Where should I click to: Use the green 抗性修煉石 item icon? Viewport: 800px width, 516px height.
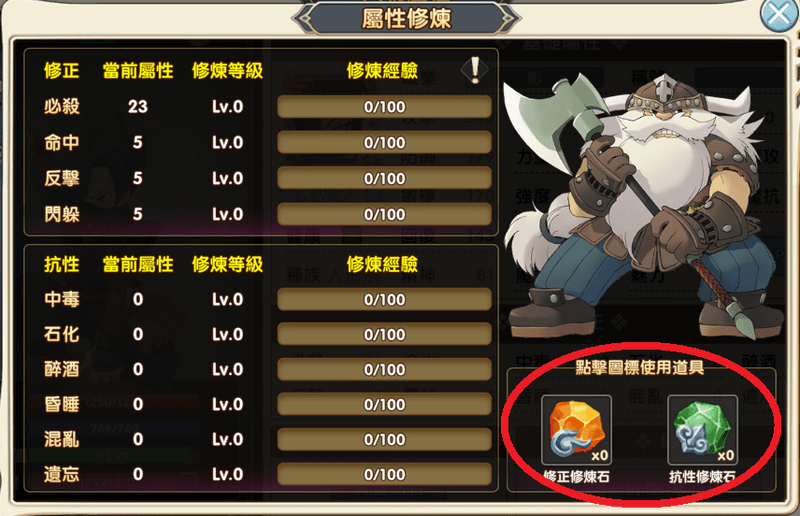[703, 430]
